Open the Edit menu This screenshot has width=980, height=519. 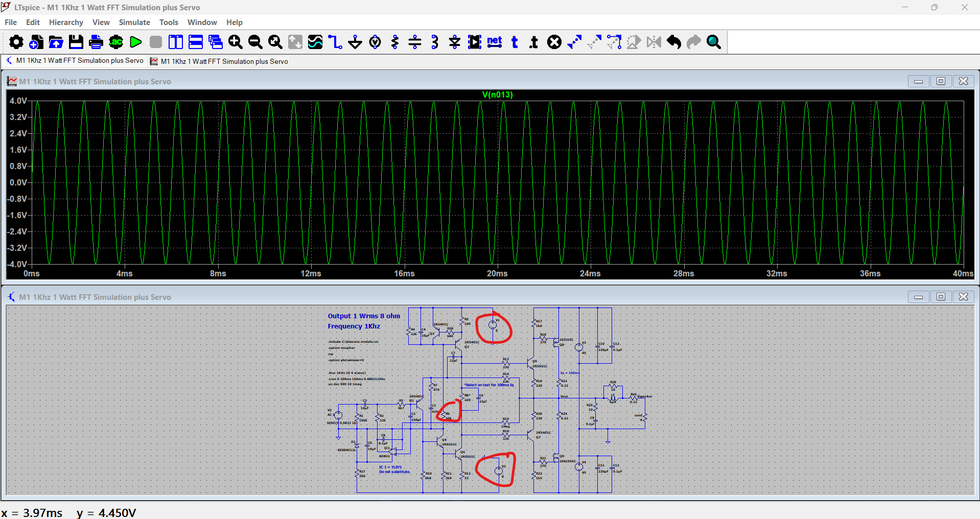pyautogui.click(x=33, y=22)
